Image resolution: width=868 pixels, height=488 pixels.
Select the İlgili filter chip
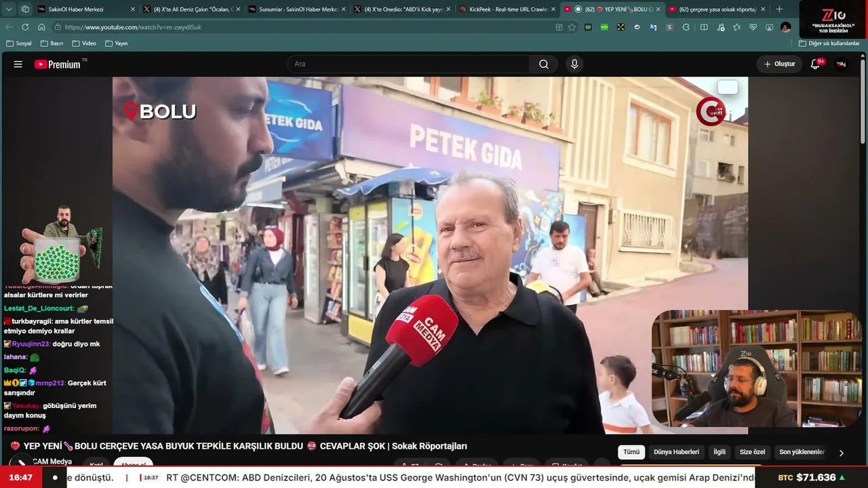719,452
